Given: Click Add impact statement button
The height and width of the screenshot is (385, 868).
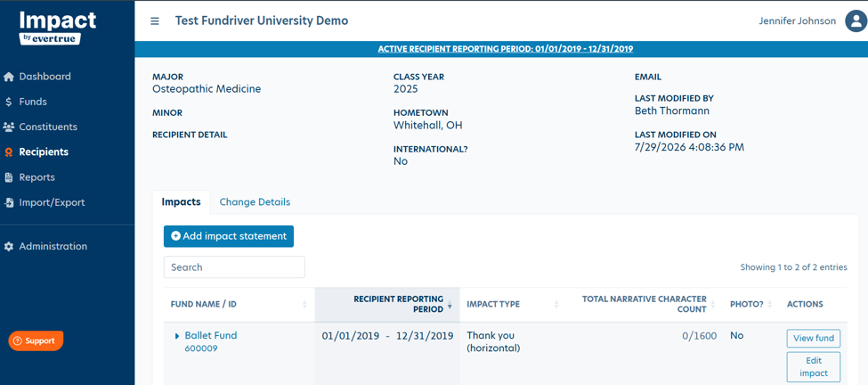Looking at the screenshot, I should pos(229,236).
